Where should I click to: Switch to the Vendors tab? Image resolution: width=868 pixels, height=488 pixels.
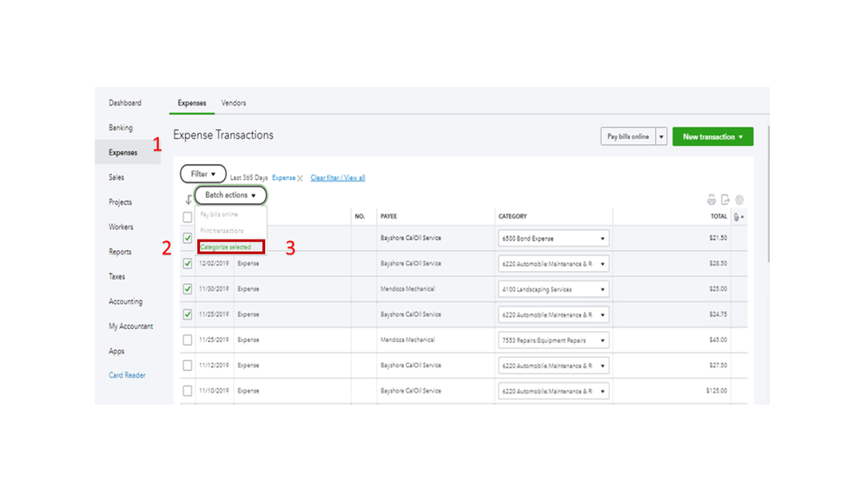coord(234,103)
